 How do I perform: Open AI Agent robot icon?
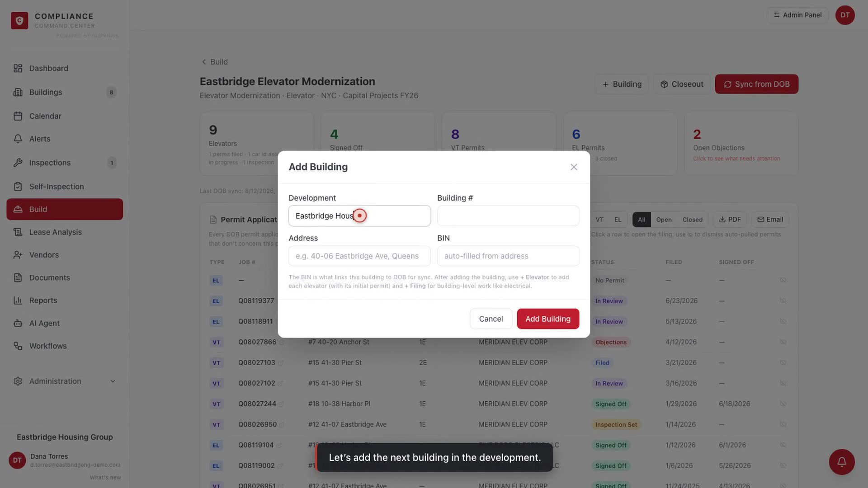(x=18, y=323)
